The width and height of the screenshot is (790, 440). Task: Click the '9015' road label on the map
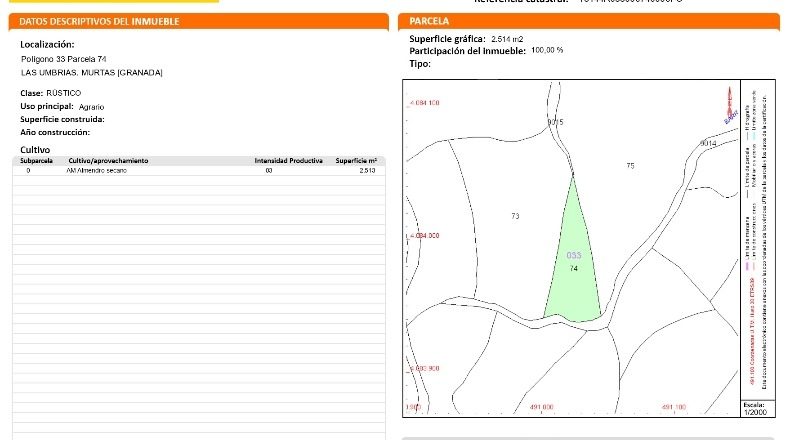[555, 122]
